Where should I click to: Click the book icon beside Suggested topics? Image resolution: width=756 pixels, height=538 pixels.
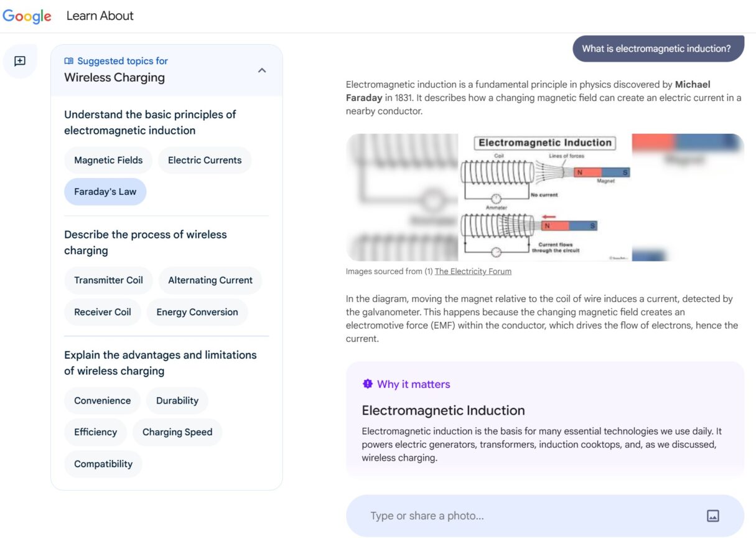click(x=68, y=60)
